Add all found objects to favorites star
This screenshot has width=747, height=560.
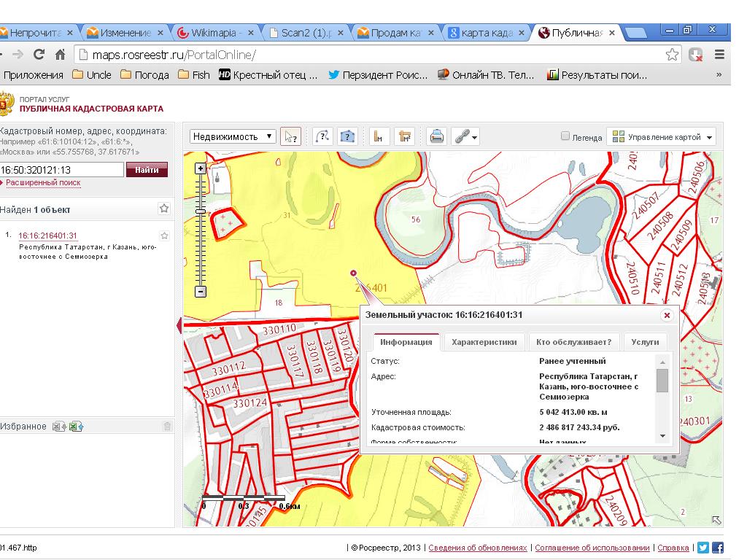point(164,209)
